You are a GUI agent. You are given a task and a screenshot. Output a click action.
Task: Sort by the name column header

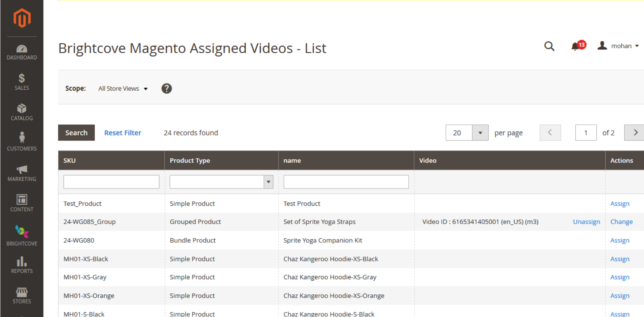pos(346,160)
